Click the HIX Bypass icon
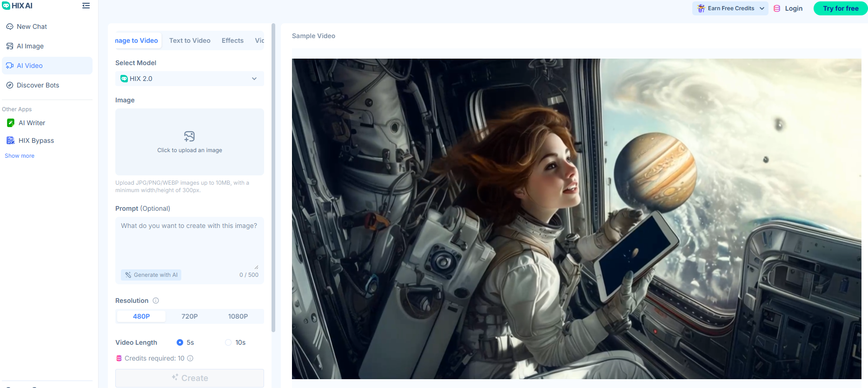The width and height of the screenshot is (868, 388). coord(11,140)
